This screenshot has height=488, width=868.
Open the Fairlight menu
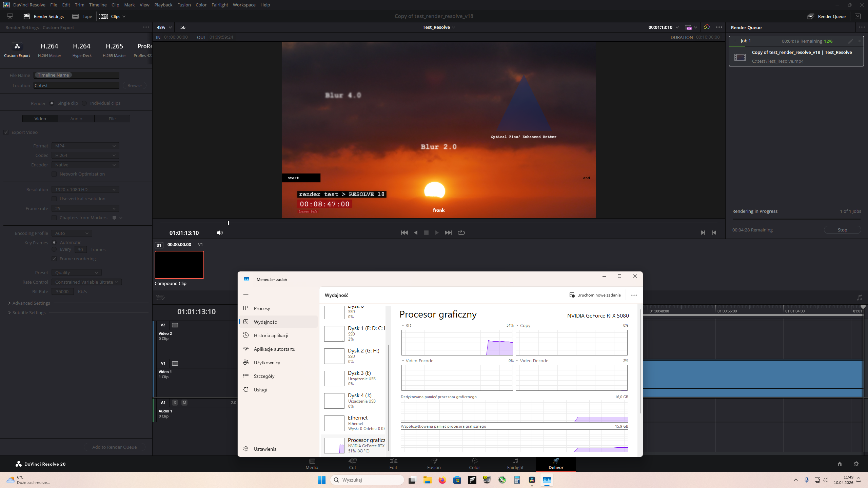click(219, 5)
